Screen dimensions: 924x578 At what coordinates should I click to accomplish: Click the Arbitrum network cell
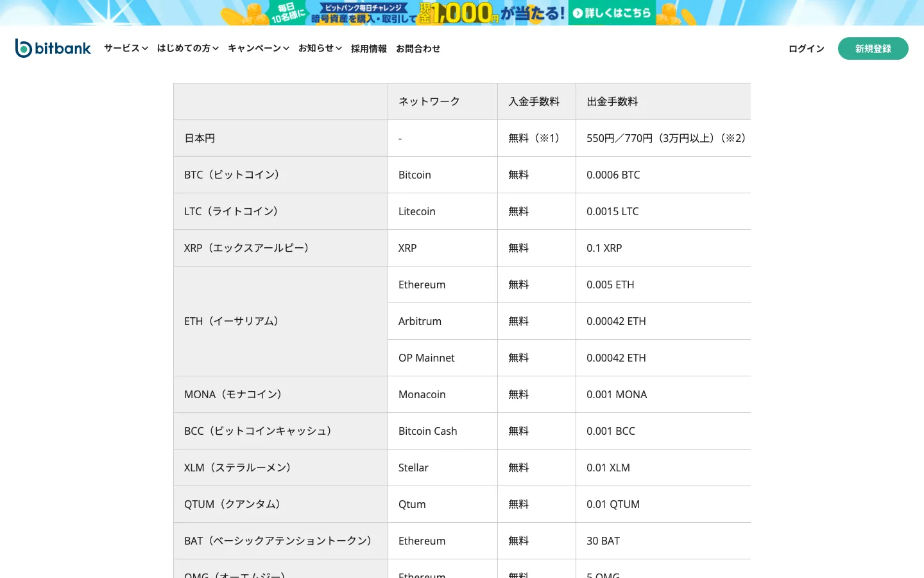point(443,321)
